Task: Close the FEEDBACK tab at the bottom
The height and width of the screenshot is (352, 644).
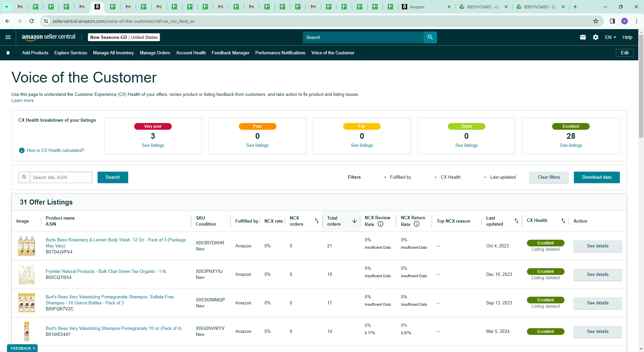Action: click(34, 348)
